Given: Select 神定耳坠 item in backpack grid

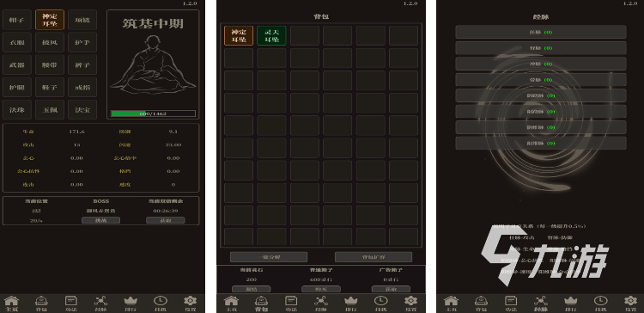Looking at the screenshot, I should [x=239, y=35].
